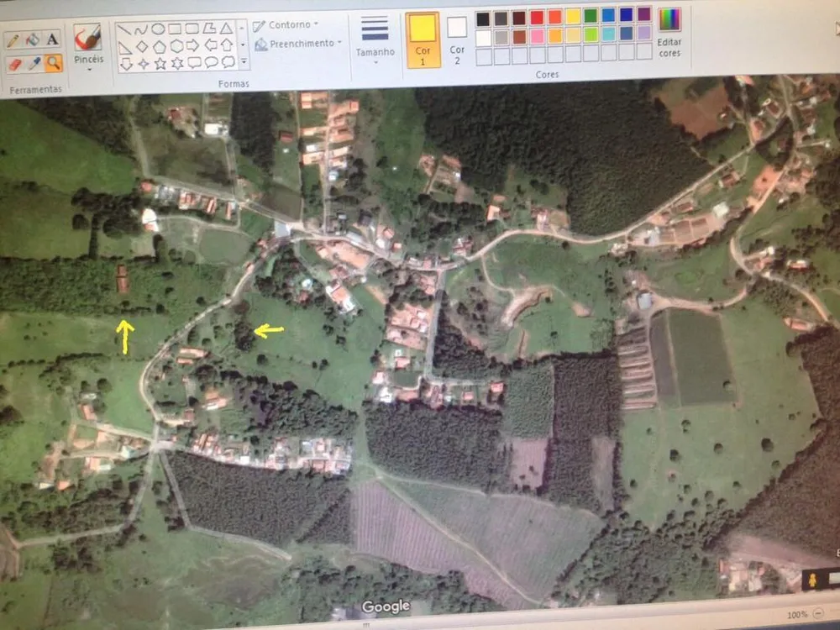The width and height of the screenshot is (840, 630).
Task: Pick the light gray color swatch
Action: (501, 38)
